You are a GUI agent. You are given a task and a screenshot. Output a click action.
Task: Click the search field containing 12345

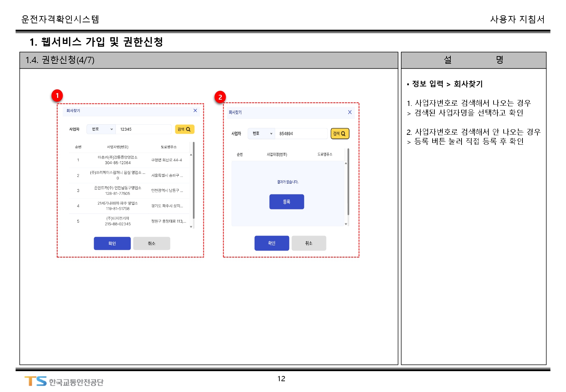(x=144, y=129)
